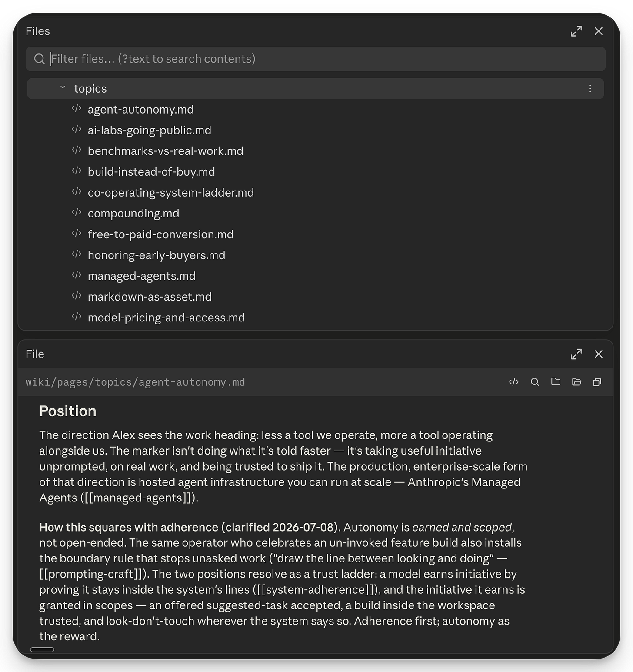Close the File viewer panel

point(599,354)
